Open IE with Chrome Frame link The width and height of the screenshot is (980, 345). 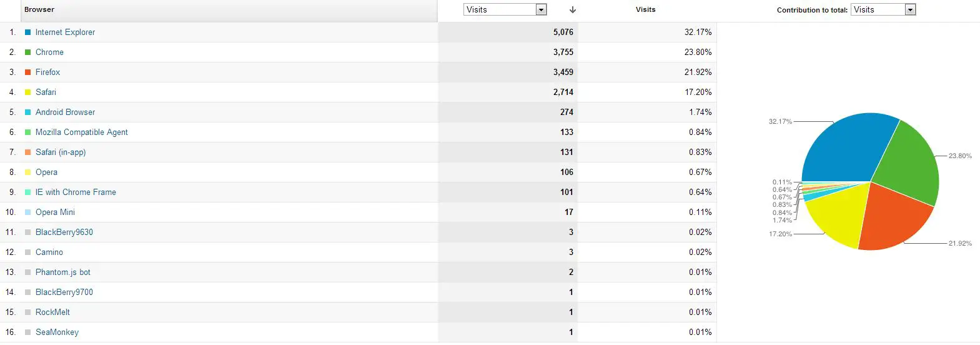(76, 192)
